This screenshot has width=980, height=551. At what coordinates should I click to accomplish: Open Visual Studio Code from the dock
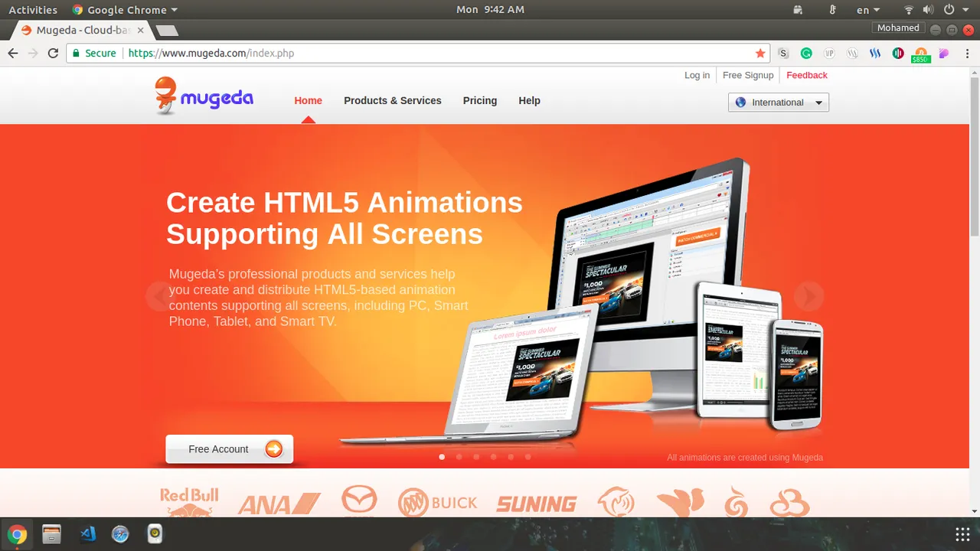coord(87,534)
